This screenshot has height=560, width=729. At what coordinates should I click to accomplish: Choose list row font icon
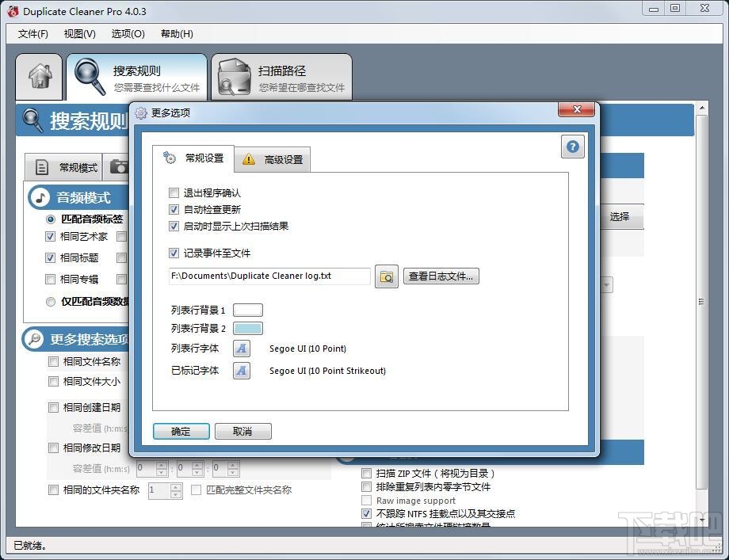click(x=242, y=348)
